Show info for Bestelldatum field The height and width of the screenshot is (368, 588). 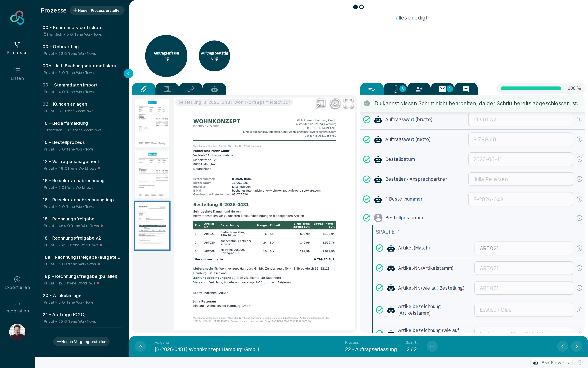pos(579,159)
